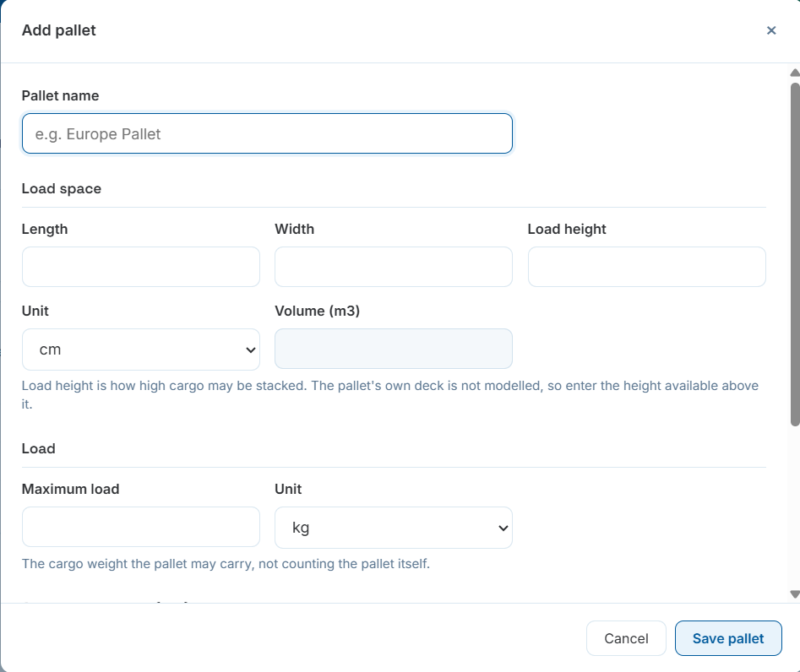The width and height of the screenshot is (800, 672).
Task: Click the Load height hint text
Action: coord(389,394)
